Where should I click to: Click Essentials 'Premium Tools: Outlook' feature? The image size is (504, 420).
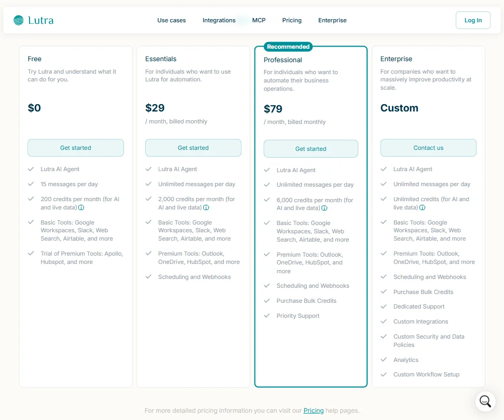click(x=199, y=258)
